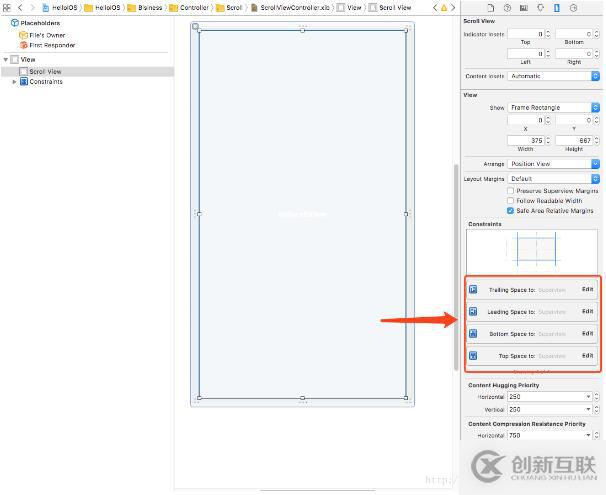Open the Show Frame Rectangle dropdown
606x495 pixels.
[x=553, y=107]
